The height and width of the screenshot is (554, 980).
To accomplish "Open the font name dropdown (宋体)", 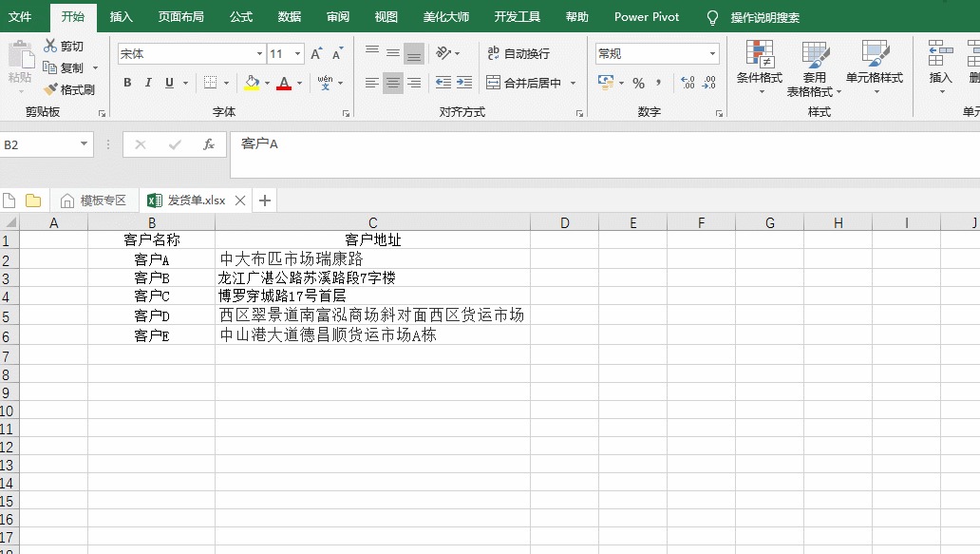I will tap(259, 54).
